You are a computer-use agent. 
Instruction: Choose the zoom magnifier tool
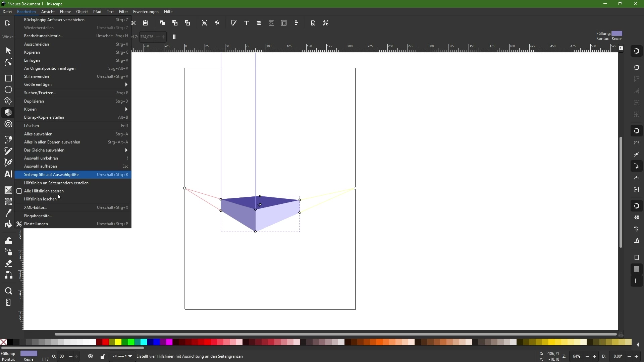pos(8,291)
